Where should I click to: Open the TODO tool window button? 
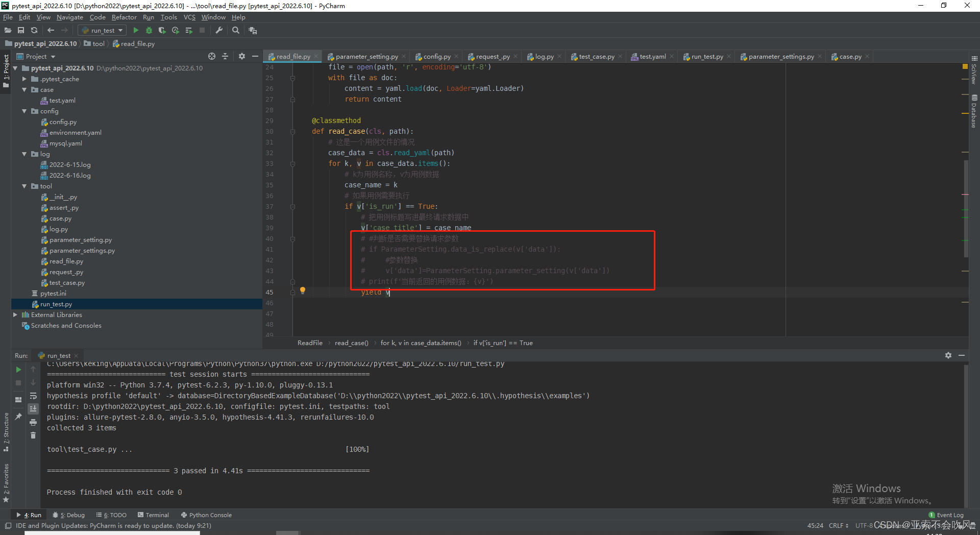pyautogui.click(x=112, y=515)
